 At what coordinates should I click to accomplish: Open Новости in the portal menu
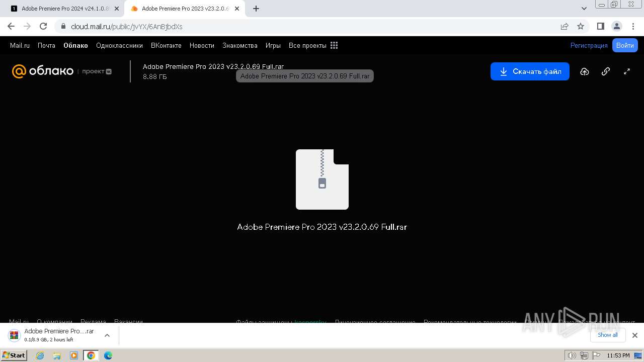(202, 45)
